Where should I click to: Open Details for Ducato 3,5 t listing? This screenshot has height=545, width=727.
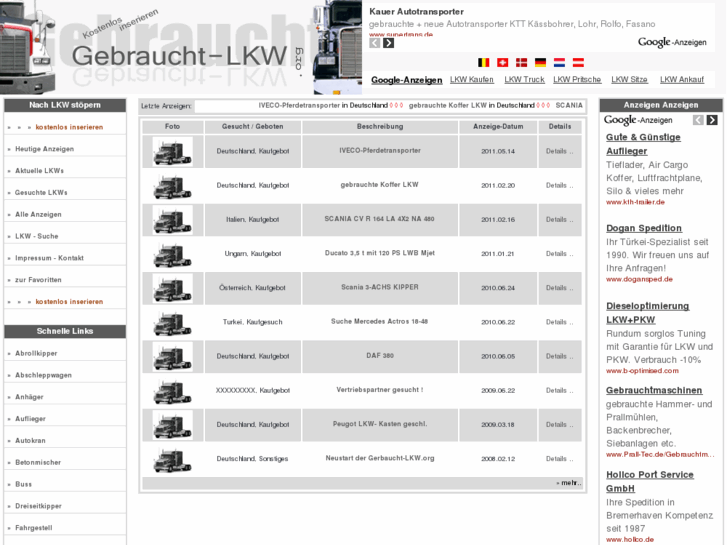(559, 254)
